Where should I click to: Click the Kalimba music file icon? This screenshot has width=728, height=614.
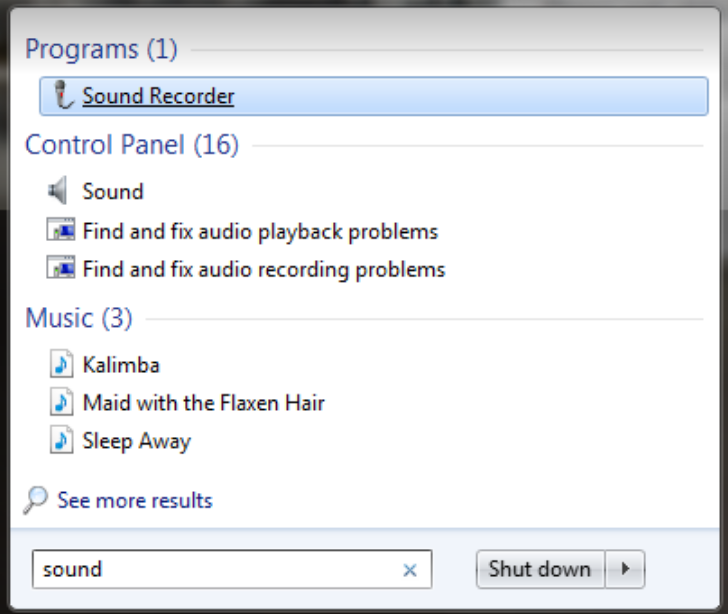pyautogui.click(x=62, y=364)
